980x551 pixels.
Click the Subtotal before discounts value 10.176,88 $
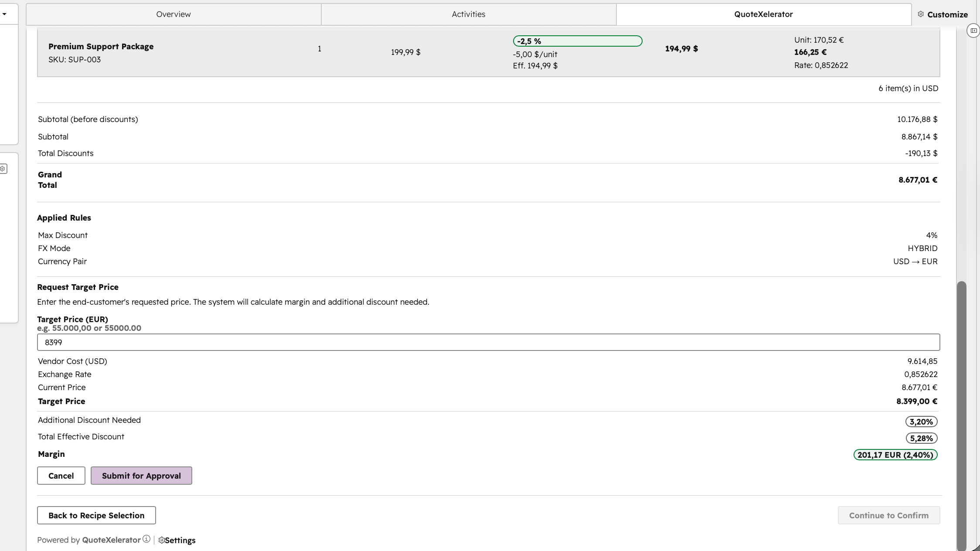917,119
